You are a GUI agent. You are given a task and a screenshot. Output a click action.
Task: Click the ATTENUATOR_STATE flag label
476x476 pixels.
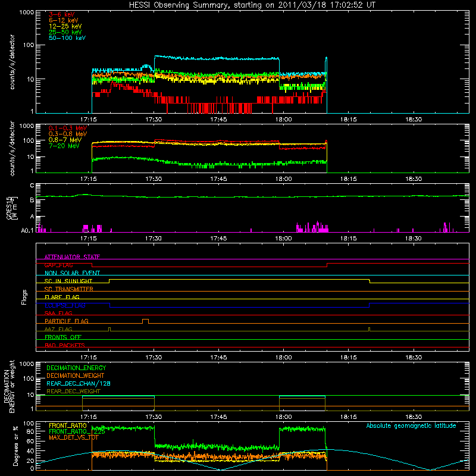[72, 257]
